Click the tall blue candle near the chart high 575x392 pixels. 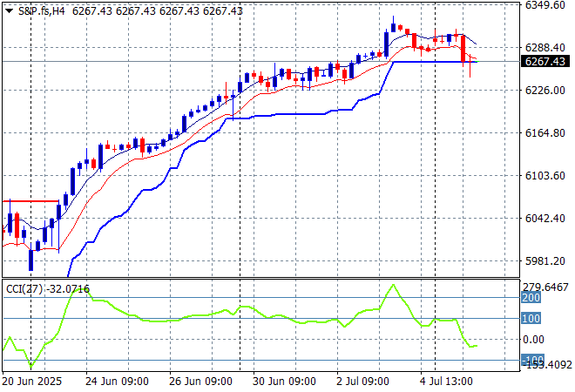pyautogui.click(x=386, y=43)
